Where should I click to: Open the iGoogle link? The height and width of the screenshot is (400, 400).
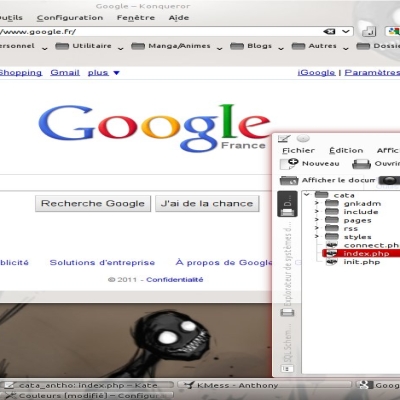click(316, 73)
